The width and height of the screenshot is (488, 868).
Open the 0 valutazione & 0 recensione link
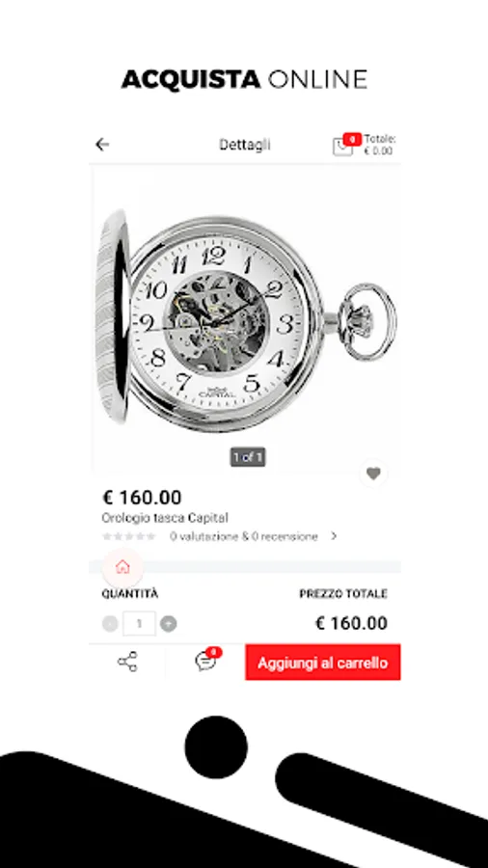244,536
